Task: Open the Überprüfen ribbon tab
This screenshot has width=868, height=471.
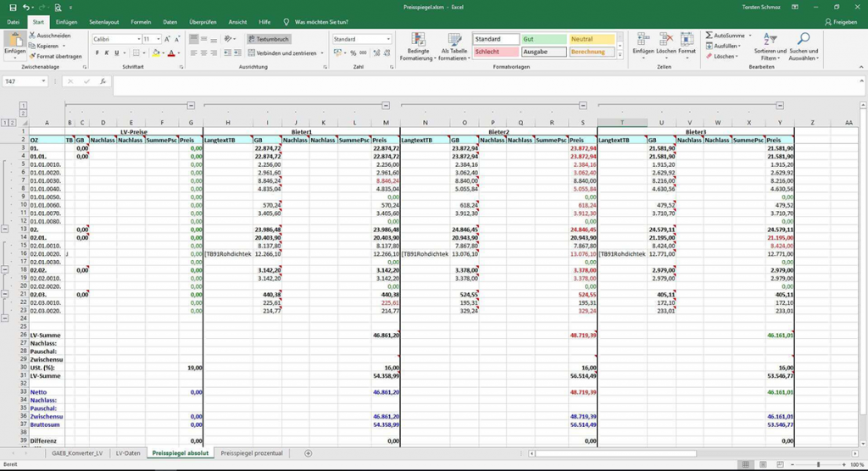Action: click(203, 22)
